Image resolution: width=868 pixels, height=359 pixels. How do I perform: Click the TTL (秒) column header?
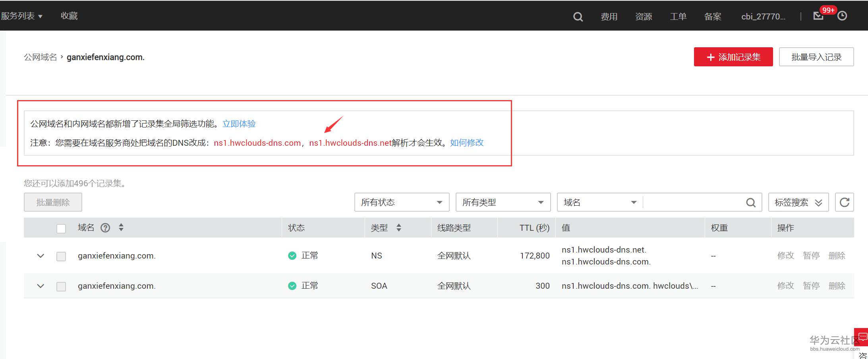click(x=534, y=228)
